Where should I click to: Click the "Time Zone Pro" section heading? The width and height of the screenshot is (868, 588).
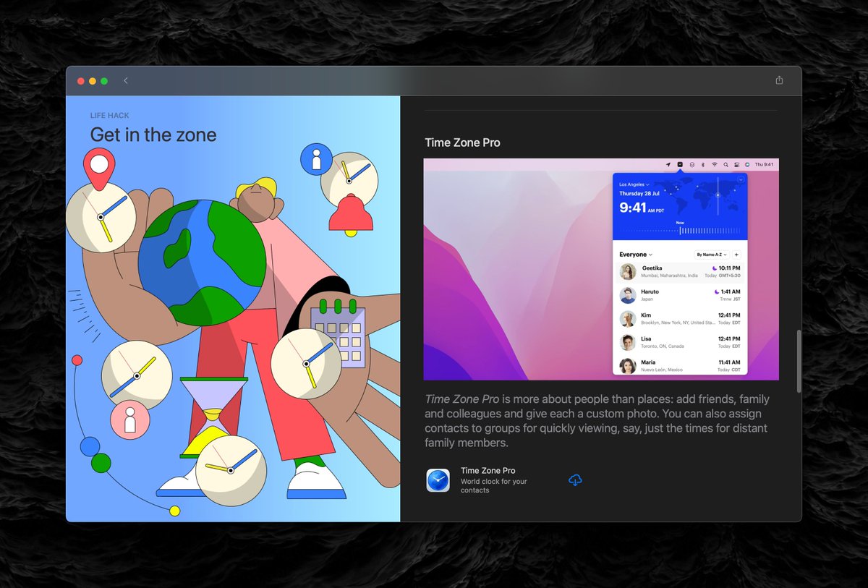point(462,142)
